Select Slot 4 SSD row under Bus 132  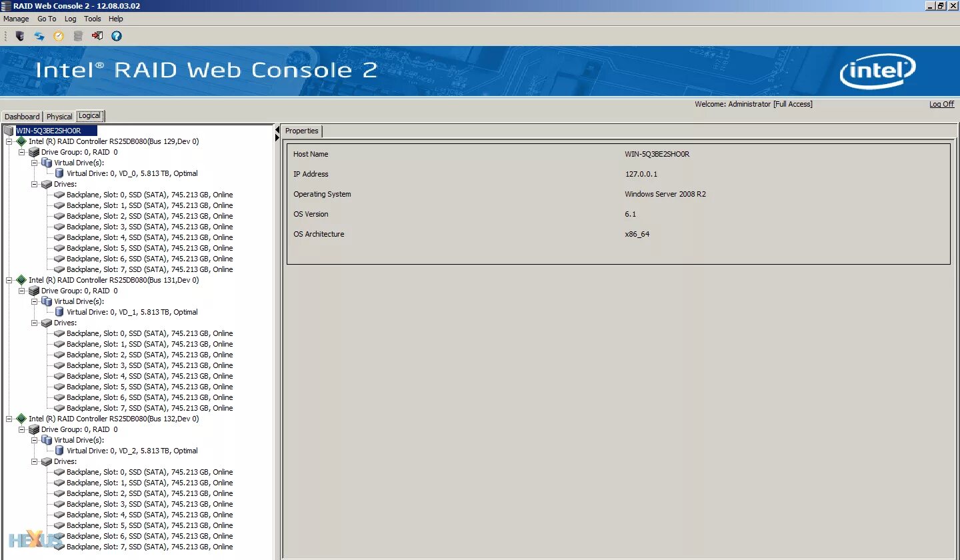(150, 515)
